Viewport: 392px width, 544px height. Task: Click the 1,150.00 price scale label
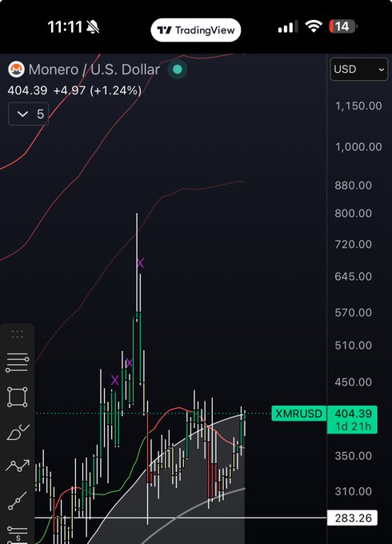click(358, 106)
